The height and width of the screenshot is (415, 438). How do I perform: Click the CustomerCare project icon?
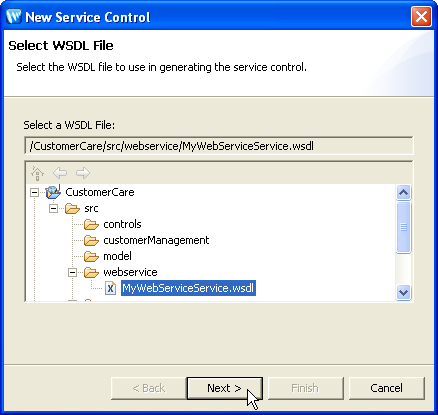(53, 192)
